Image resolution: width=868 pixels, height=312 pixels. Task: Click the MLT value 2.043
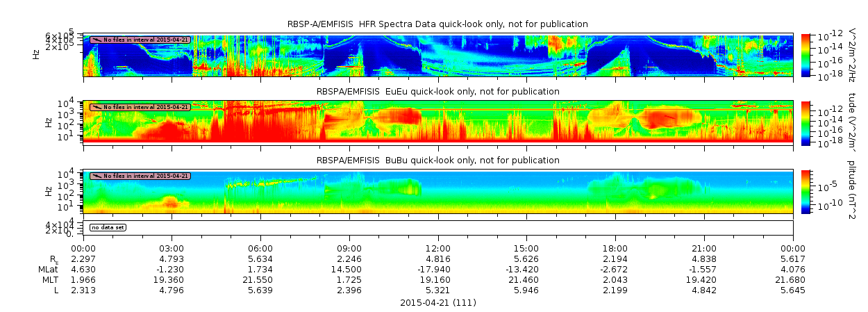[615, 280]
